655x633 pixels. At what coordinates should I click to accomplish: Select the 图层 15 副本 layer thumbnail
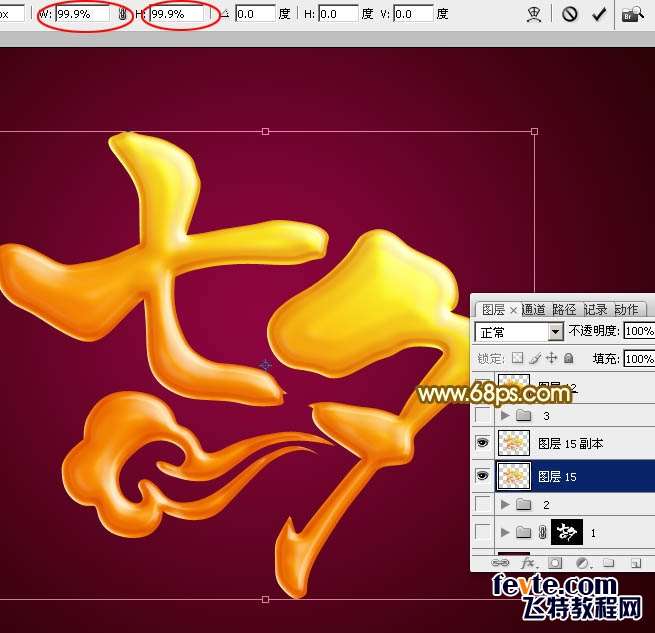pos(514,443)
